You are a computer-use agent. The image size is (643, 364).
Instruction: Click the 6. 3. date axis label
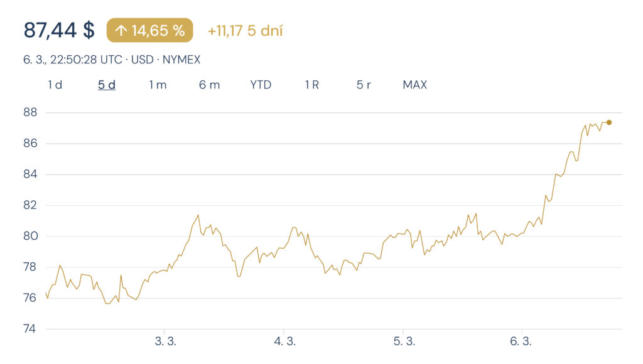521,341
